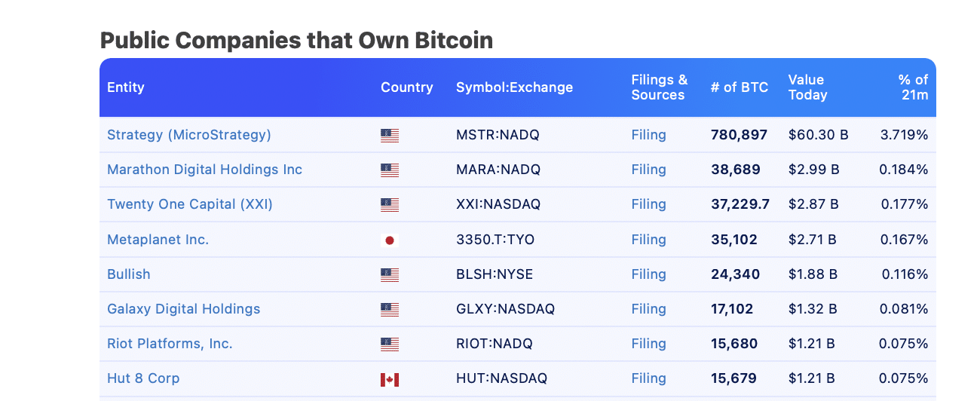980x401 pixels.
Task: Sort by the # of BTC header
Action: (x=739, y=87)
